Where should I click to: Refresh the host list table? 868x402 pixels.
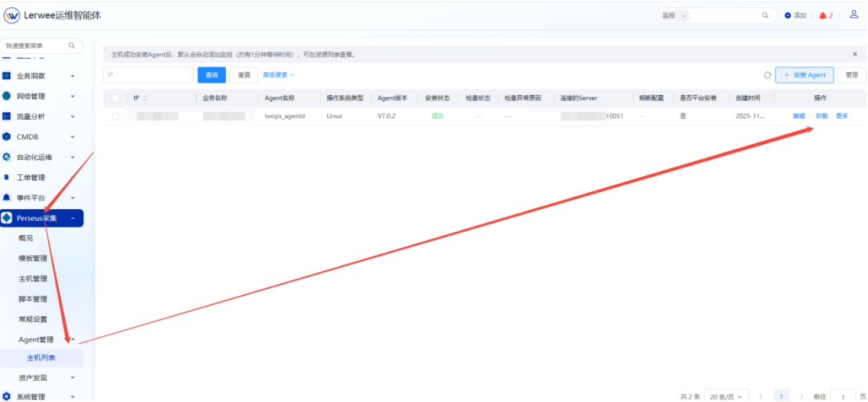pos(768,75)
